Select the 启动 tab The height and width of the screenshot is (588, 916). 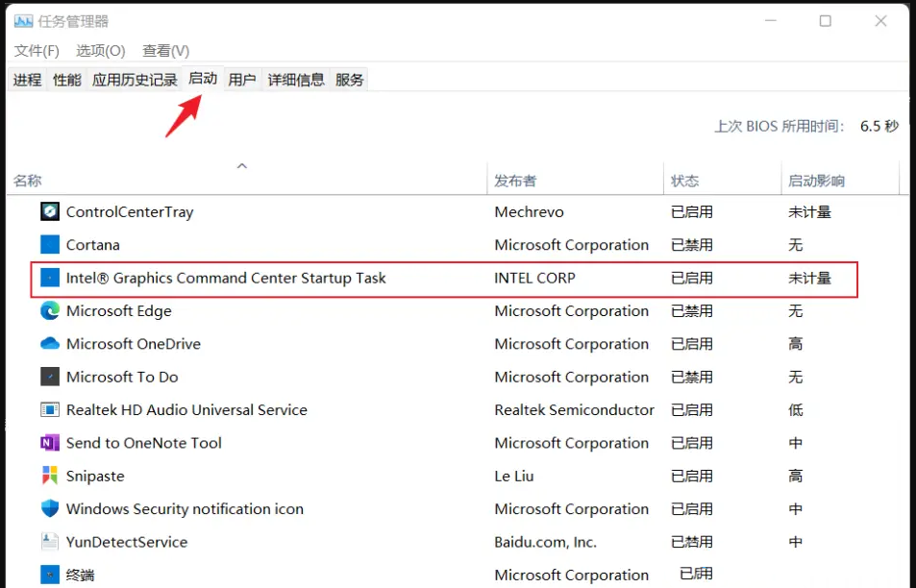tap(203, 78)
